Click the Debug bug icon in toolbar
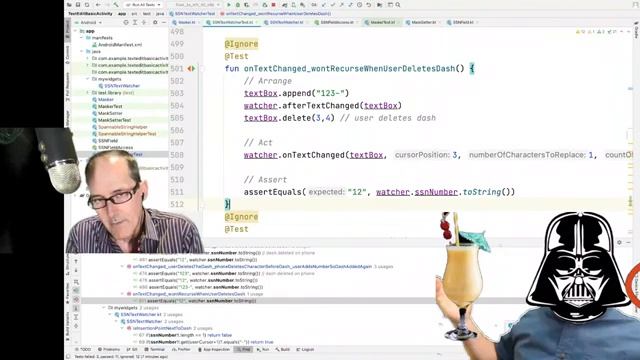Screen dimensions: 640x360 pos(238,5)
